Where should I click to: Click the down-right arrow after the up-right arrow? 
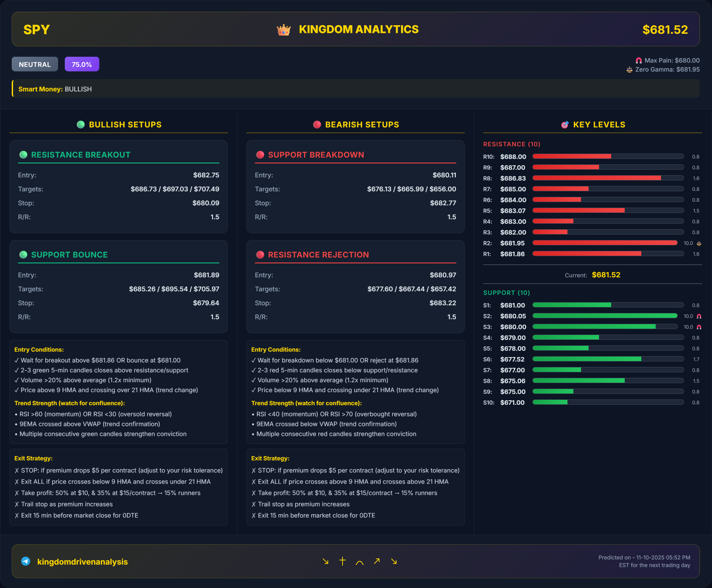pyautogui.click(x=394, y=561)
